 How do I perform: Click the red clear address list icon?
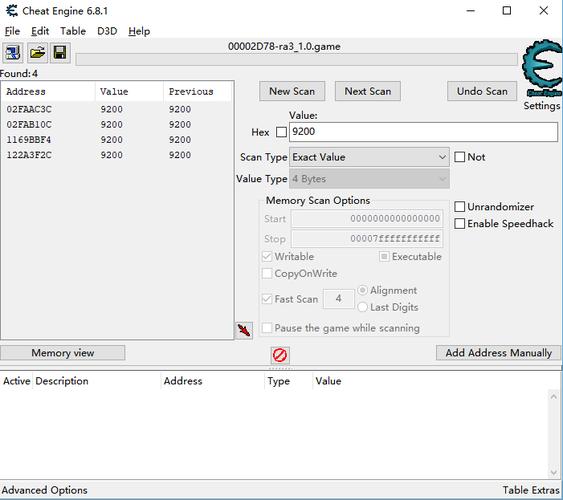point(280,355)
